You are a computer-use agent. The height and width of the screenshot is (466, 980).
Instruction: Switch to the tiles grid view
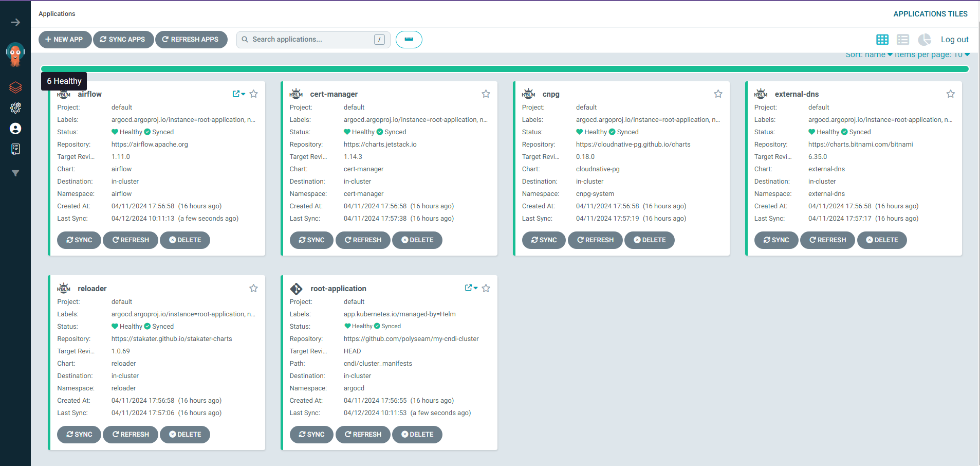tap(882, 40)
